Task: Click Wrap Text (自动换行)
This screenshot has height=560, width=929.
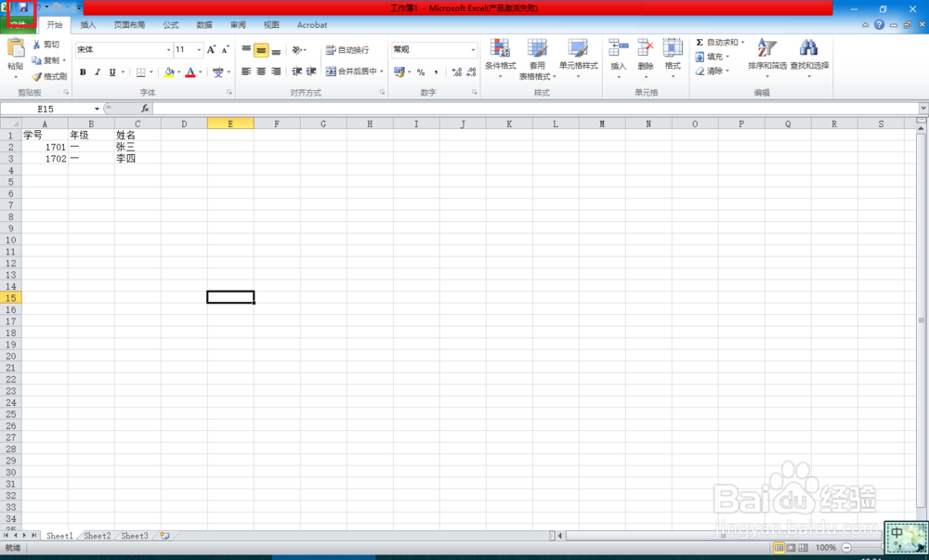Action: [347, 50]
